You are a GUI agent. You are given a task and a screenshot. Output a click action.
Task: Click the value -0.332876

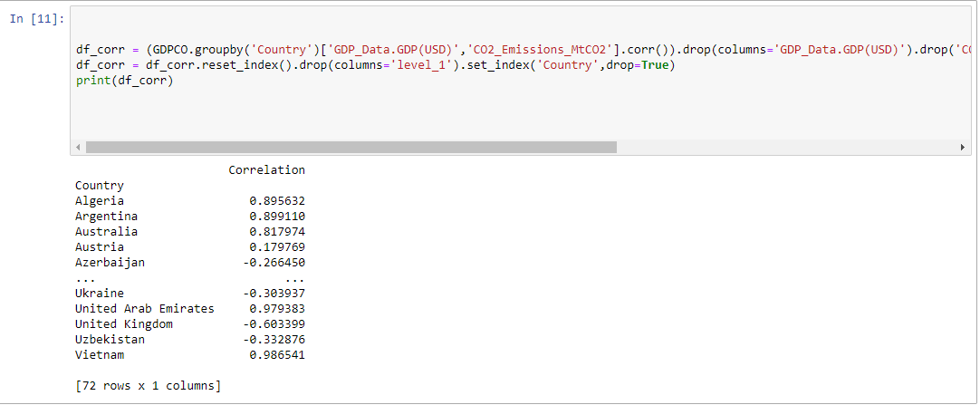click(x=274, y=340)
